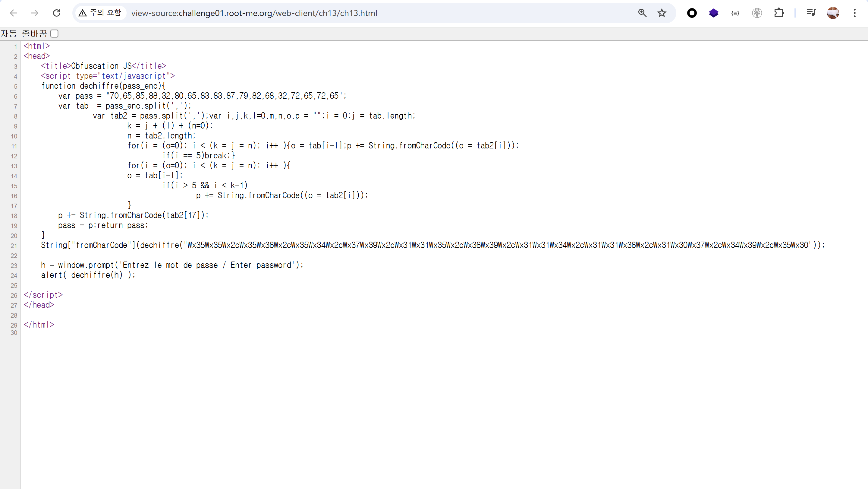Click the black circle extension icon
The height and width of the screenshot is (489, 868).
(x=692, y=13)
